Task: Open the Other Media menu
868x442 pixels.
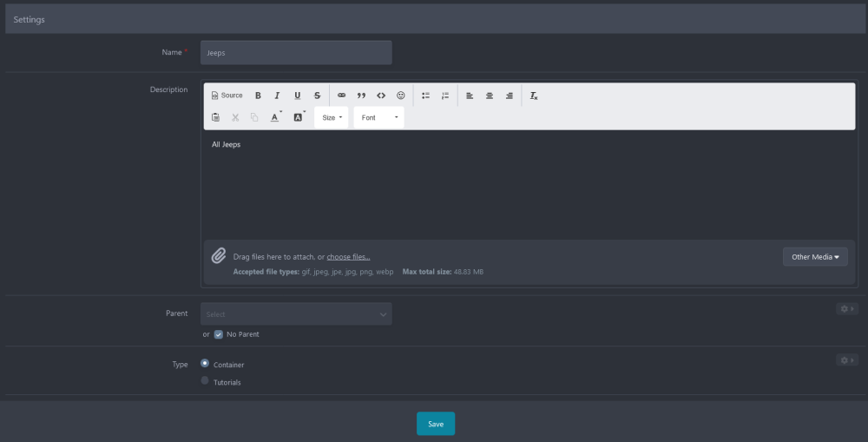Action: [814, 257]
